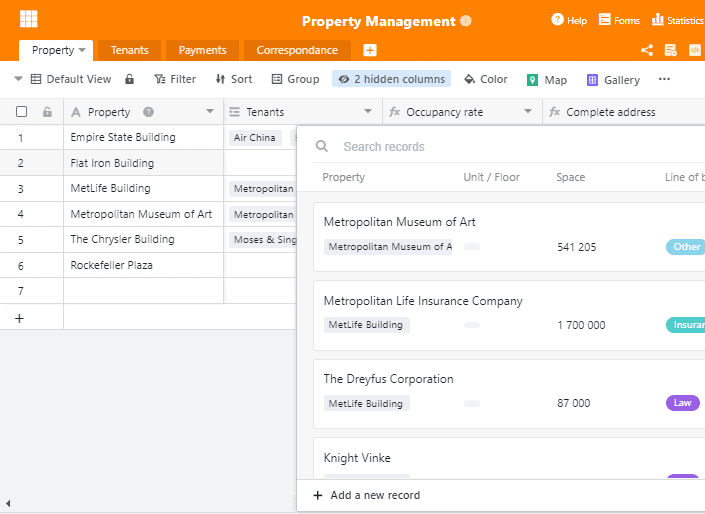This screenshot has width=705, height=514.
Task: Select the Metropolitan Life Insurance Company record
Action: [x=509, y=315]
